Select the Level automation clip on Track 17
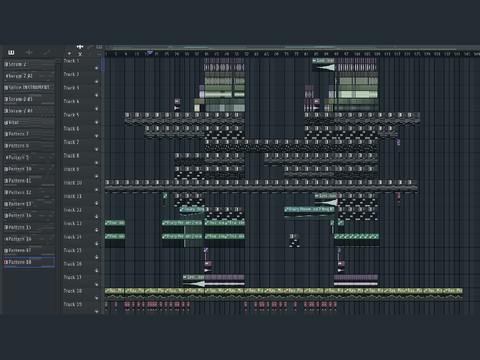480x360 pixels. tap(194, 281)
